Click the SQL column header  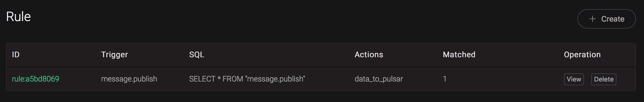(x=197, y=55)
